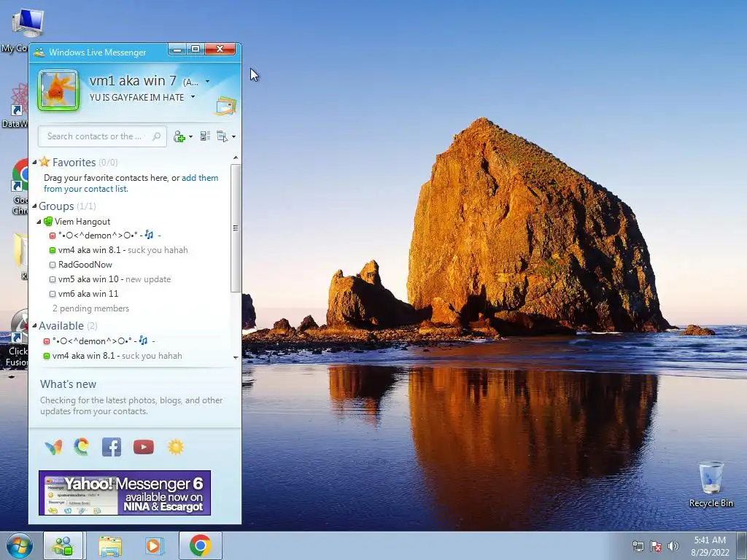Click the vm1 aka win 7 display name
Image resolution: width=747 pixels, height=560 pixels.
(133, 81)
